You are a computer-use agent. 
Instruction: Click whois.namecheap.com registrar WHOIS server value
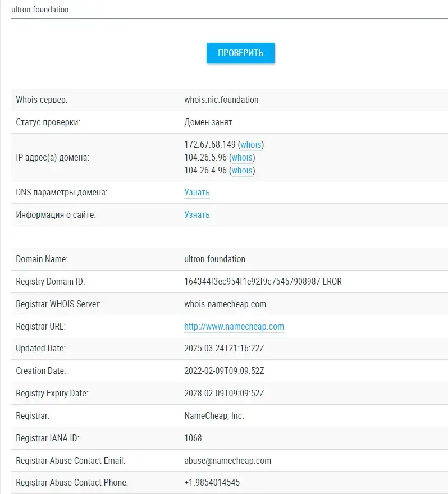click(225, 304)
